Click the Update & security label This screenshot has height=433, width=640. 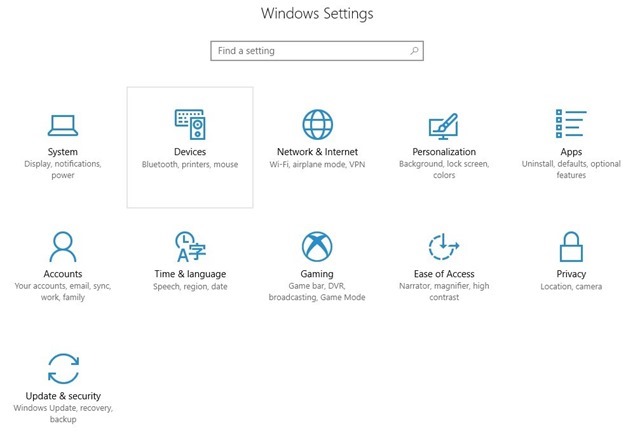pos(63,396)
